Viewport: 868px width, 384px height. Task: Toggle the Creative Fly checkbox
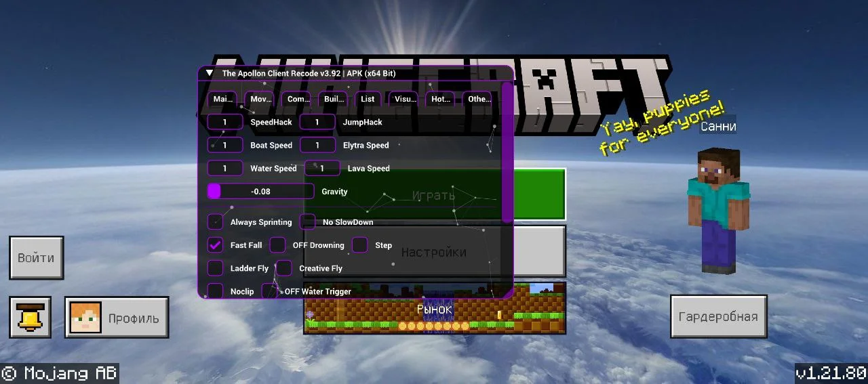point(284,268)
